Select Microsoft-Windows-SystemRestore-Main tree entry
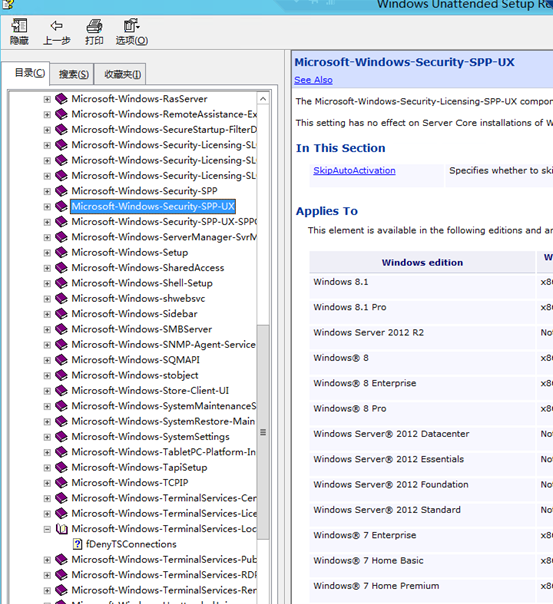This screenshot has width=553, height=604. pyautogui.click(x=163, y=421)
